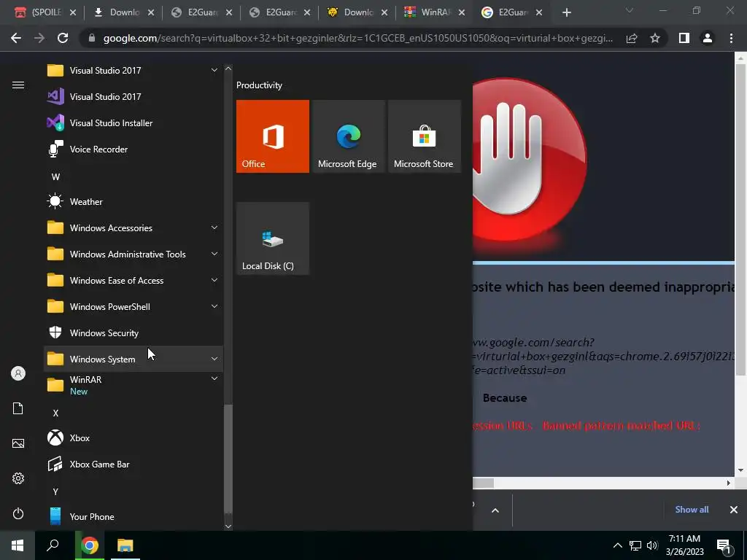Open Documents from Start sidebar
The height and width of the screenshot is (560, 747).
(x=18, y=408)
